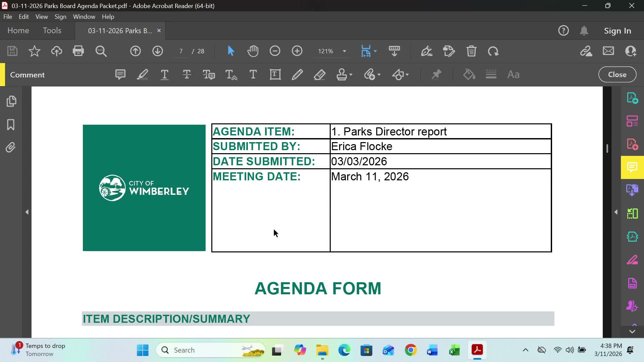Pin the comment tool to keep it selected
644x362 pixels.
pos(436,74)
